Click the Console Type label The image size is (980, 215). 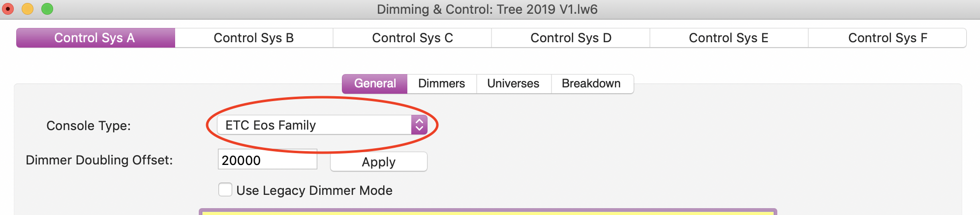click(89, 126)
